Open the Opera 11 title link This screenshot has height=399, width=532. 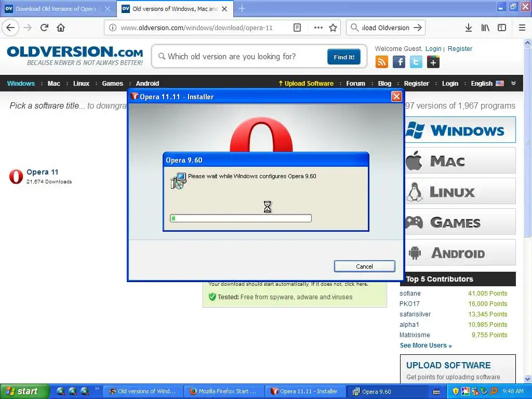point(43,172)
